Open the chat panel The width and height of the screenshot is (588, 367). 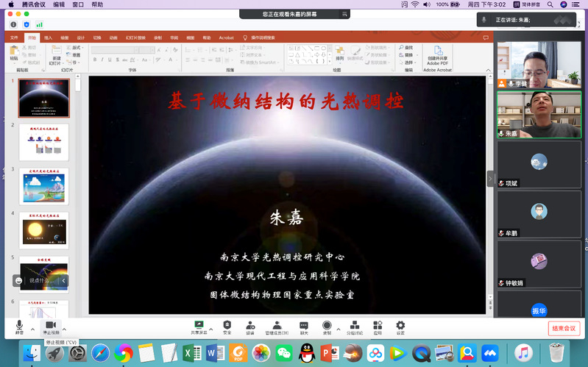coord(304,325)
